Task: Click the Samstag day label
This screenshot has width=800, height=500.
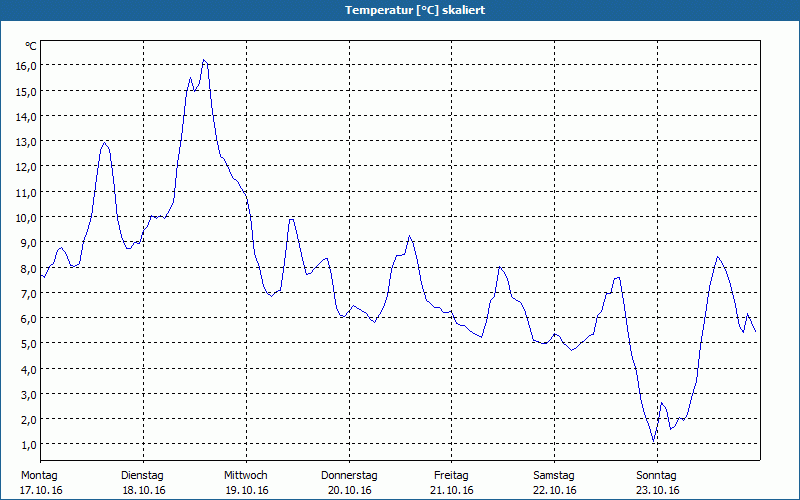Action: coord(554,476)
